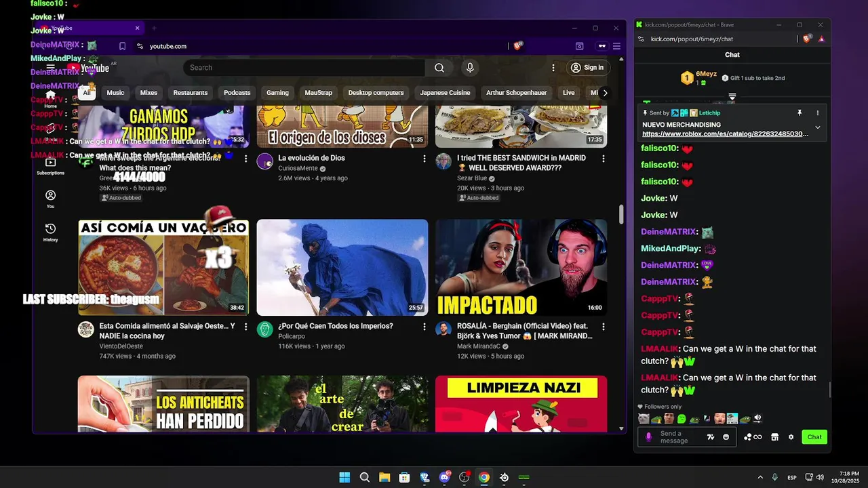The width and height of the screenshot is (868, 488).
Task: Click the purple microphone icon in chat input
Action: click(x=648, y=437)
